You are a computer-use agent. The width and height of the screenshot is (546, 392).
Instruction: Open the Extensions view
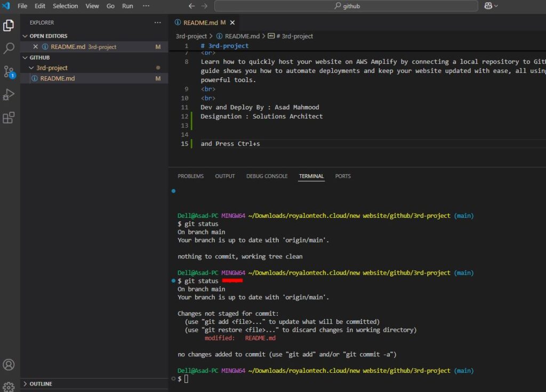[9, 118]
